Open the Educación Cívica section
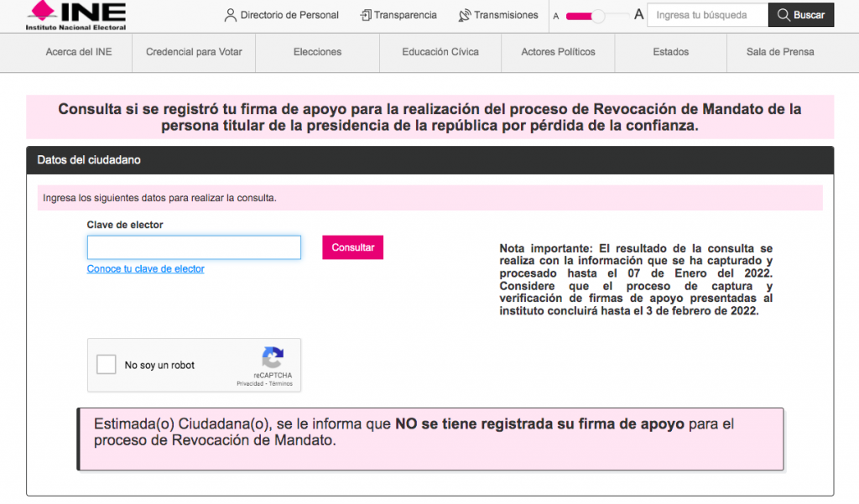The height and width of the screenshot is (504, 859). (438, 52)
